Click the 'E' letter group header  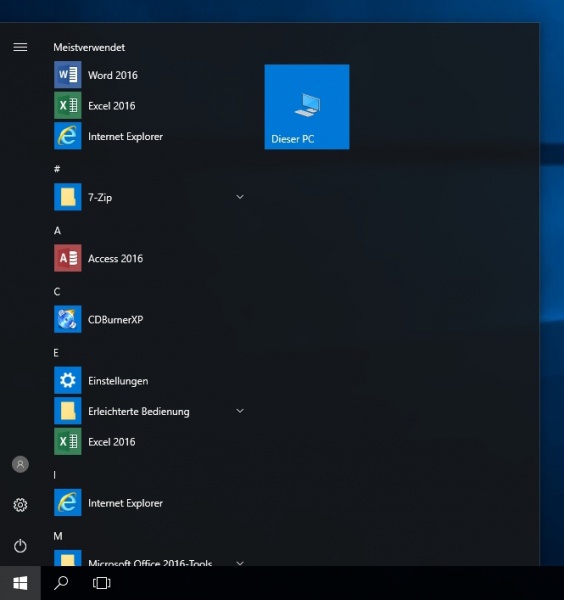click(x=56, y=353)
